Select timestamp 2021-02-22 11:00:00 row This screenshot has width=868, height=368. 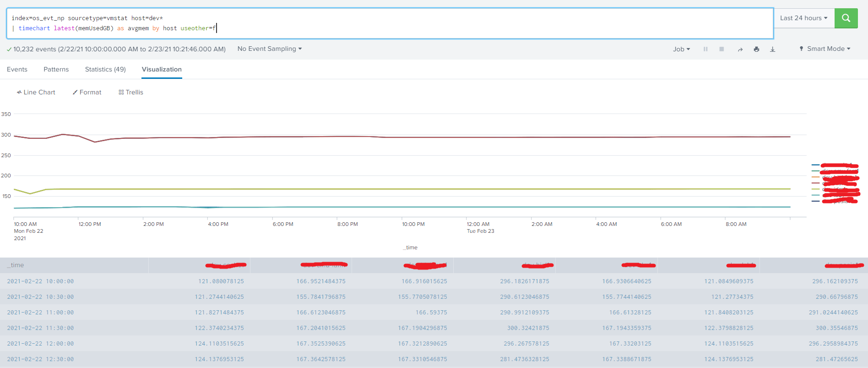click(40, 313)
